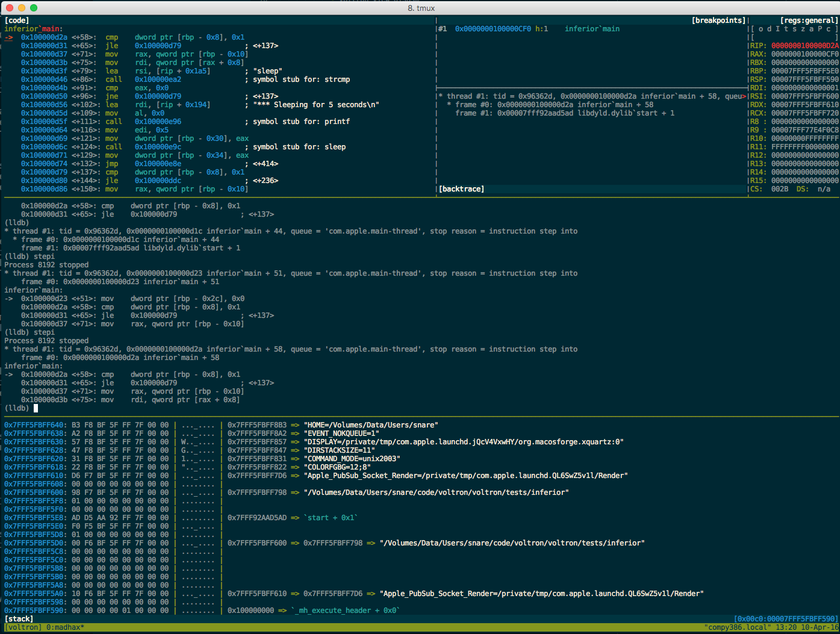Viewport: 840px width, 634px height.
Task: Select breakpoint #1 marker in breakpoints panel
Action: (442, 28)
